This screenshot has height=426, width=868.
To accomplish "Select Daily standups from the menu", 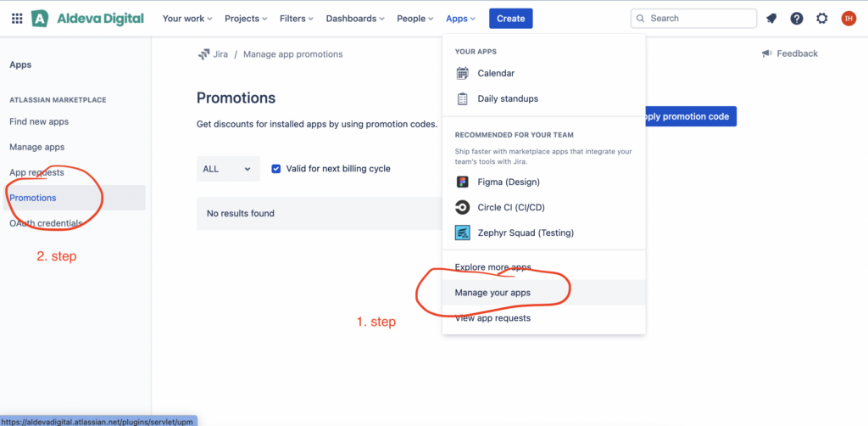I will point(543,98).
